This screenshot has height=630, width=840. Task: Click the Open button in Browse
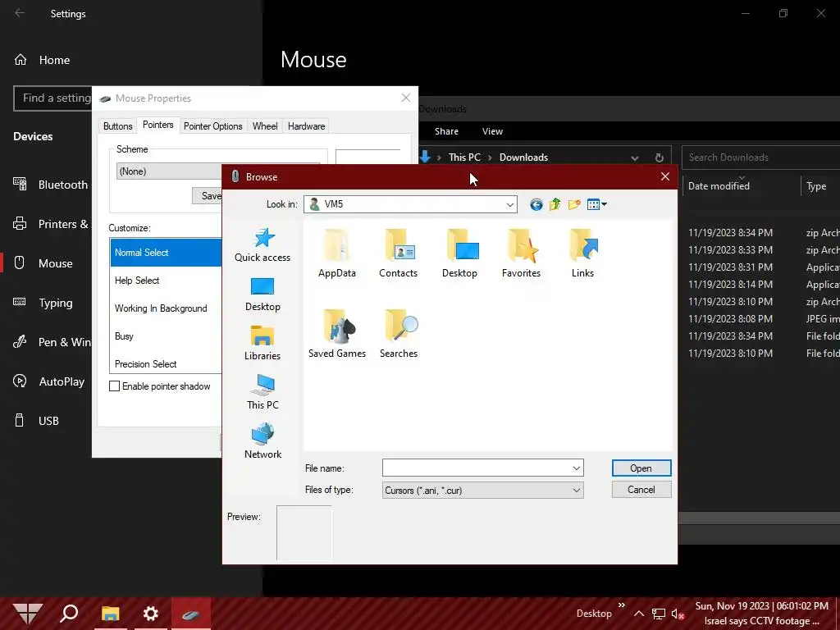pyautogui.click(x=641, y=468)
